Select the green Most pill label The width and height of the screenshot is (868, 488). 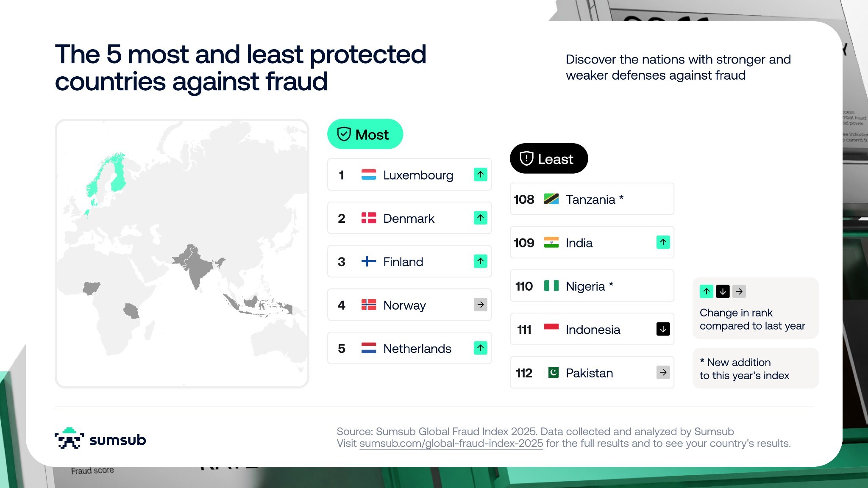click(x=364, y=134)
